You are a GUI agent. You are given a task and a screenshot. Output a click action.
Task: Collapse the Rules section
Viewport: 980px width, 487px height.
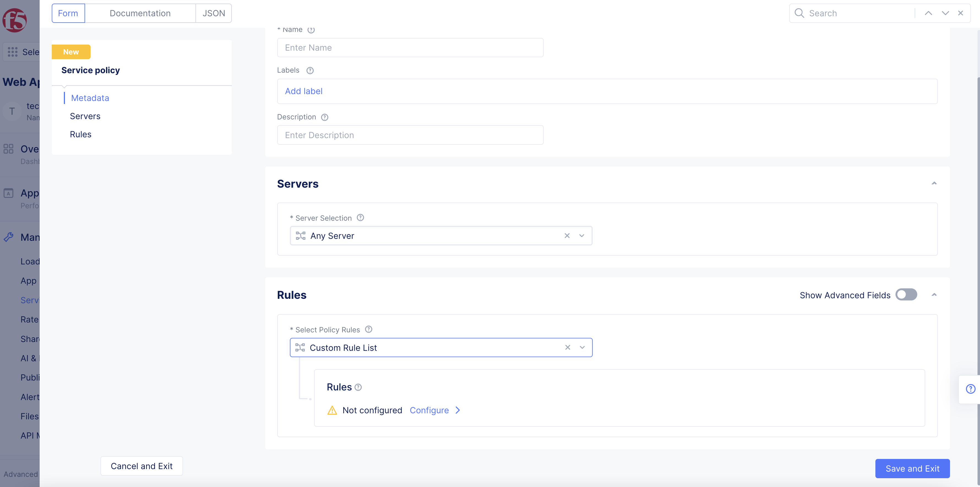tap(934, 295)
